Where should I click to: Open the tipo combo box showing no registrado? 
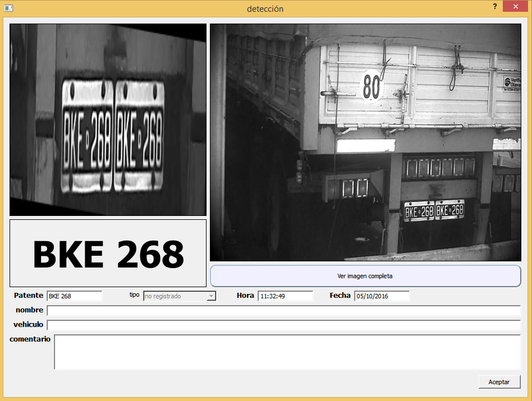point(175,296)
